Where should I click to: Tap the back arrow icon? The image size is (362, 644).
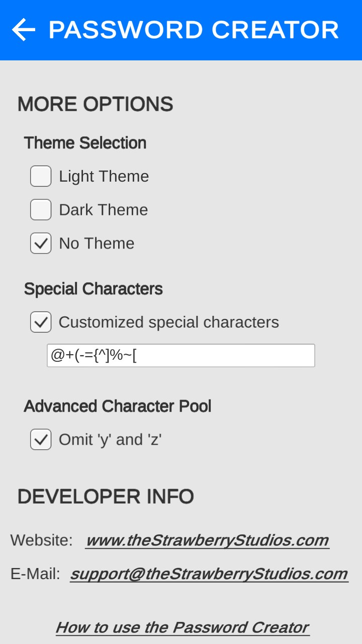click(24, 30)
